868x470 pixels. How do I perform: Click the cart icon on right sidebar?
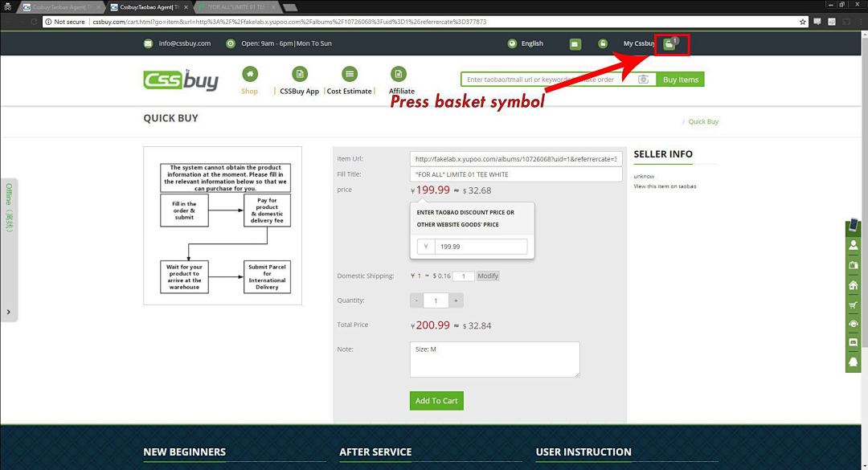click(x=853, y=304)
